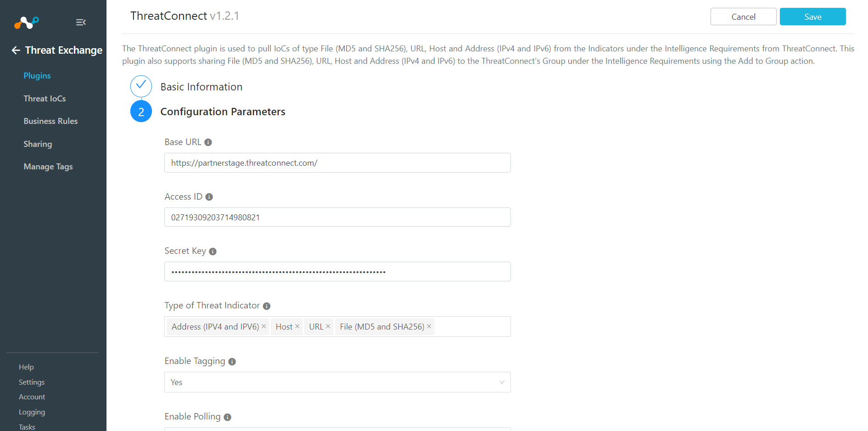The image size is (868, 431).
Task: Open Business Rules in the sidebar
Action: pos(50,121)
